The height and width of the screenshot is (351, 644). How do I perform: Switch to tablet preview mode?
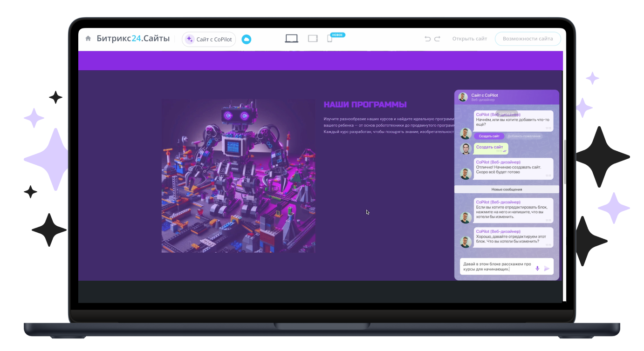(x=313, y=39)
